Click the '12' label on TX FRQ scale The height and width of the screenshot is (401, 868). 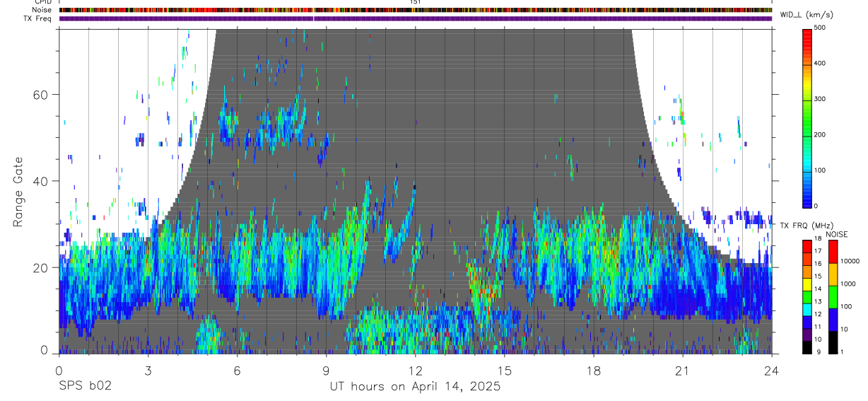818,314
